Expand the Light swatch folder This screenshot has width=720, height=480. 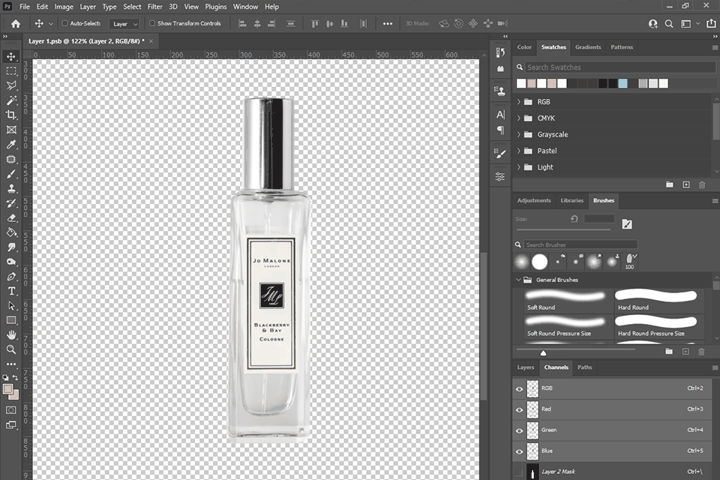point(519,167)
